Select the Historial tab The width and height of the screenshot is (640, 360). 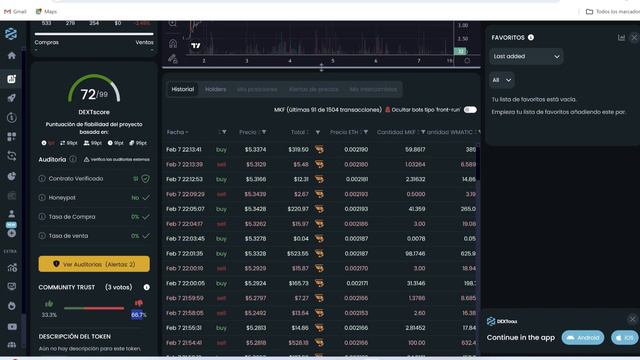(x=182, y=89)
